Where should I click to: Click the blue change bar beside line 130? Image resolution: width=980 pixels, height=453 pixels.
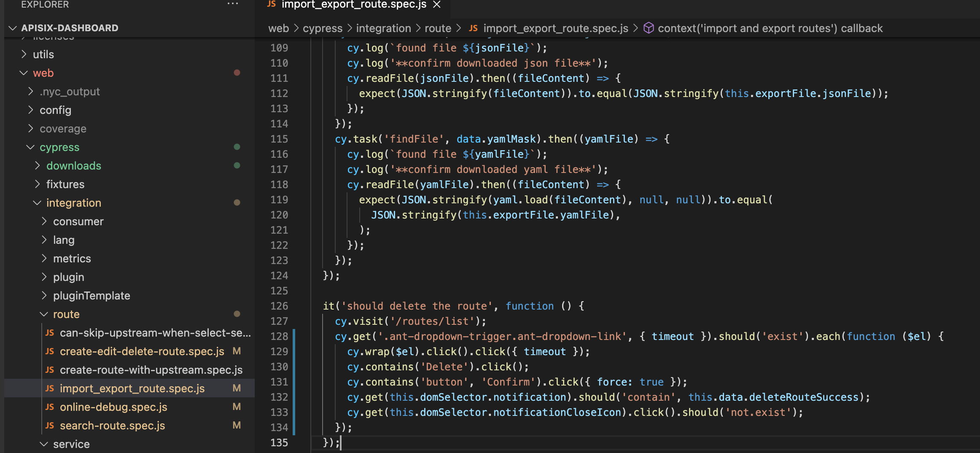294,367
